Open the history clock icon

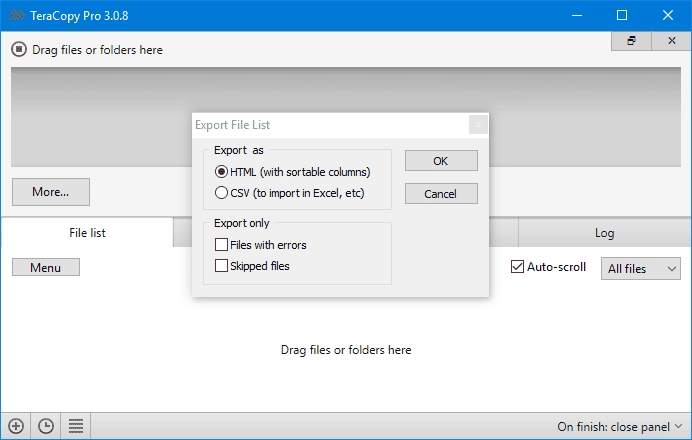tap(46, 426)
